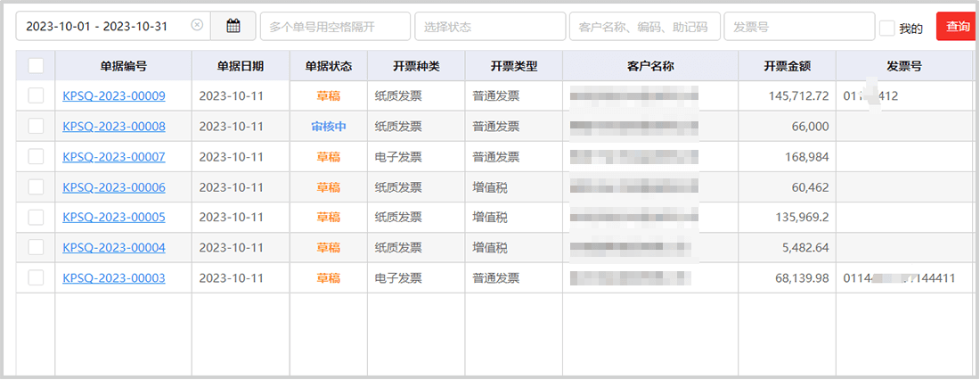Select the checkbox for row KPSQ-2023-00003
Viewport: 980px width, 380px height.
[36, 277]
